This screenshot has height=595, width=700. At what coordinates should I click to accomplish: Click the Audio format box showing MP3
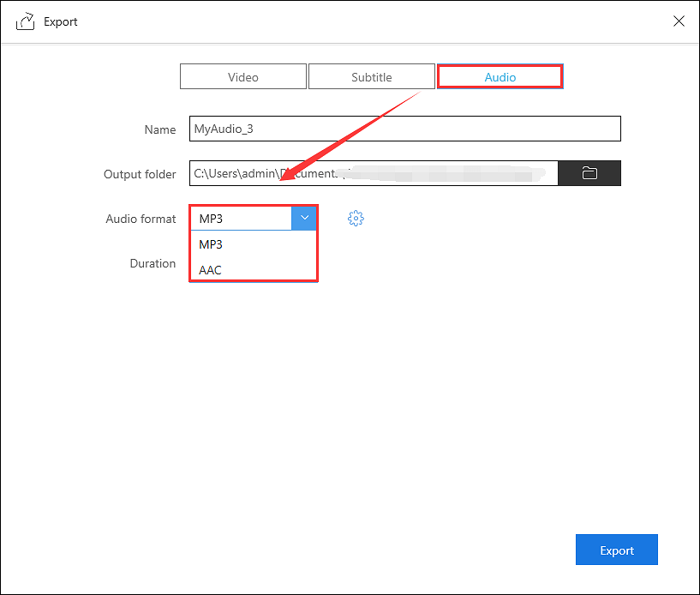(x=241, y=219)
